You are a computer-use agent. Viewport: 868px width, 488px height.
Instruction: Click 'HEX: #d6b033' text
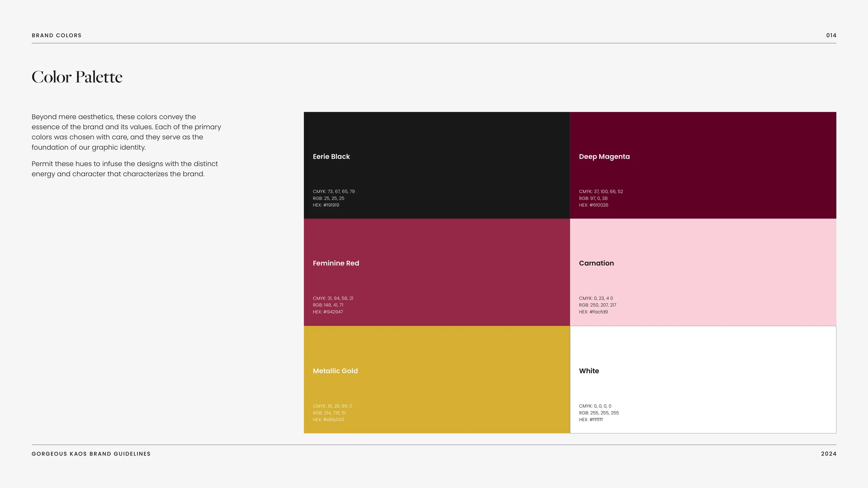tap(328, 420)
